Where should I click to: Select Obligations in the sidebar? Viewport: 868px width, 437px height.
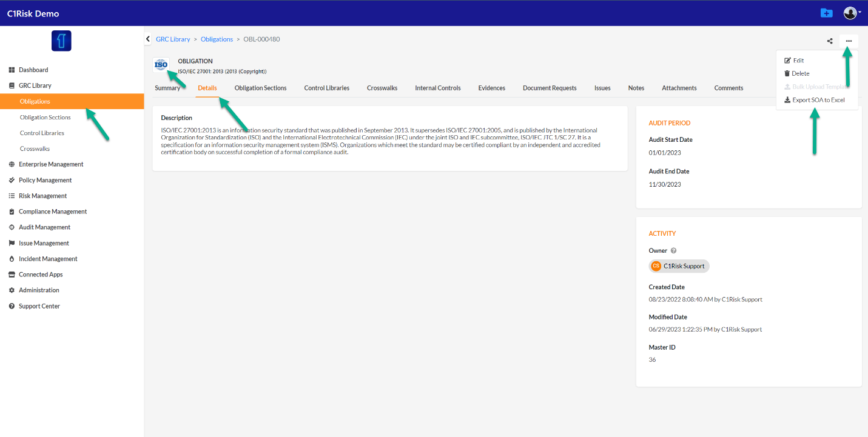coord(72,101)
